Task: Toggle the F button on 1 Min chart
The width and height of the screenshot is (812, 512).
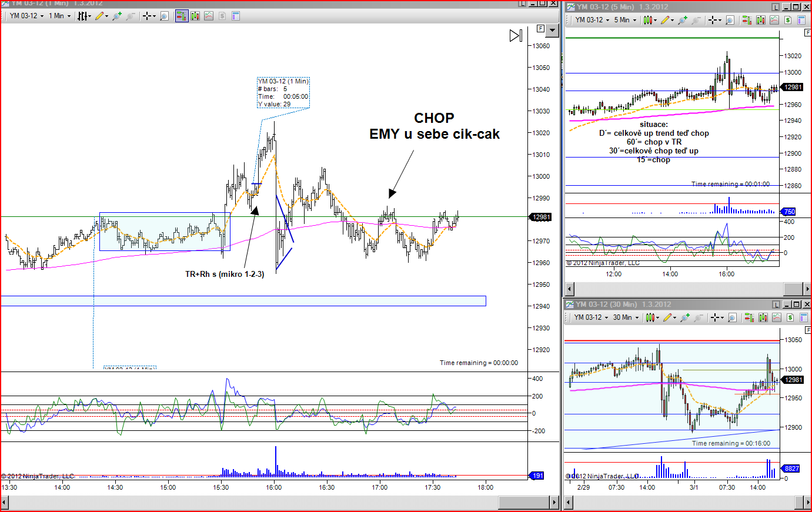Action: 540,28
